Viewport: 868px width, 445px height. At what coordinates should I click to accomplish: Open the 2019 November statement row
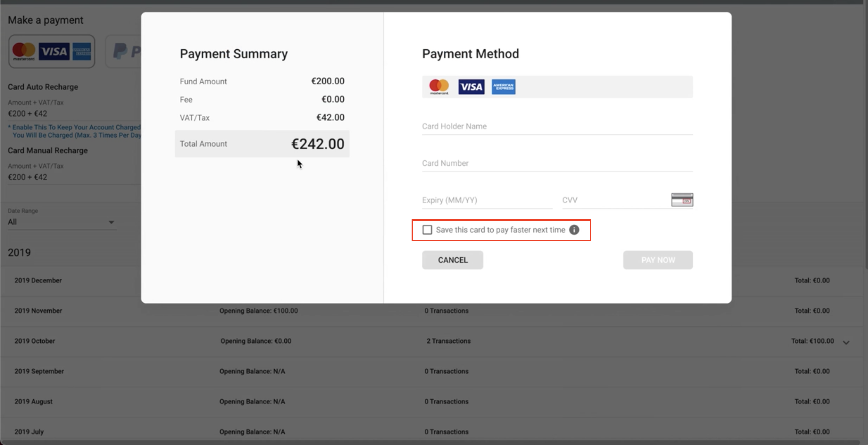(38, 311)
